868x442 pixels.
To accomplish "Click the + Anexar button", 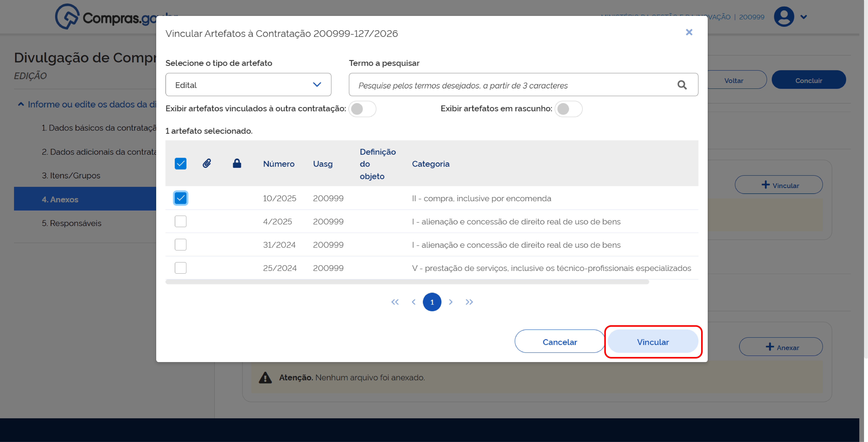I will pos(781,347).
